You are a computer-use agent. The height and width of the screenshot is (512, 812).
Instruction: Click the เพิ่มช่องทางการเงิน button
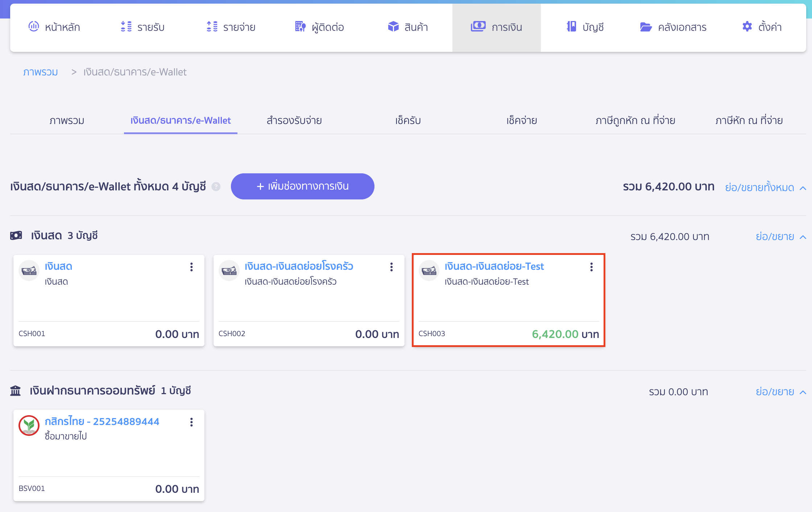[x=303, y=186]
